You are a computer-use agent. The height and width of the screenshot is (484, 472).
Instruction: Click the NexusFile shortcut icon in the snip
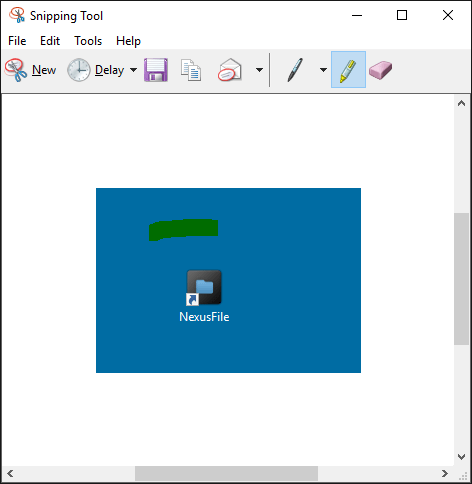click(x=204, y=287)
